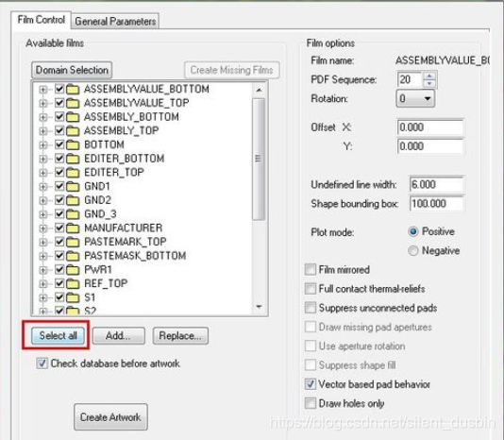Expand the ASSEMBLYVALUE_BOTTOM tree node
The width and height of the screenshot is (504, 440).
click(42, 90)
